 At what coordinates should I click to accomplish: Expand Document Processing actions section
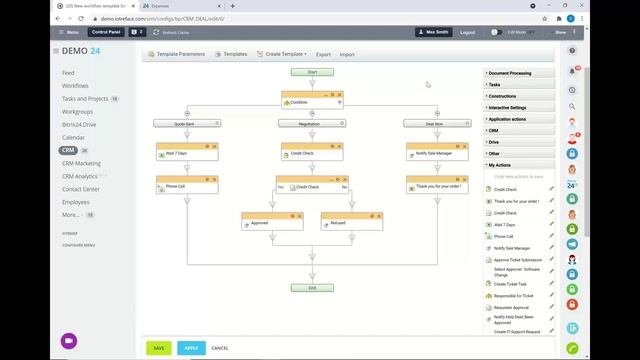coord(519,73)
